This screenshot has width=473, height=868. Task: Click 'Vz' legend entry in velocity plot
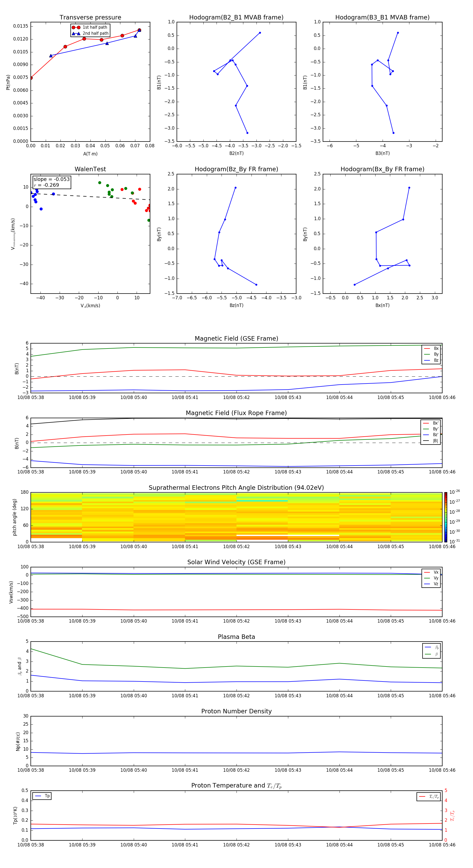pyautogui.click(x=431, y=584)
